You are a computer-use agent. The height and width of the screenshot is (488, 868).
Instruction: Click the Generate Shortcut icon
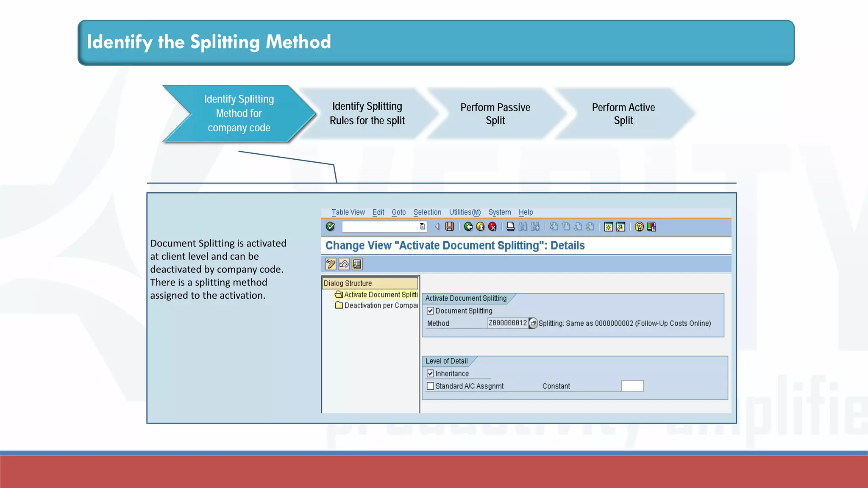(x=621, y=227)
